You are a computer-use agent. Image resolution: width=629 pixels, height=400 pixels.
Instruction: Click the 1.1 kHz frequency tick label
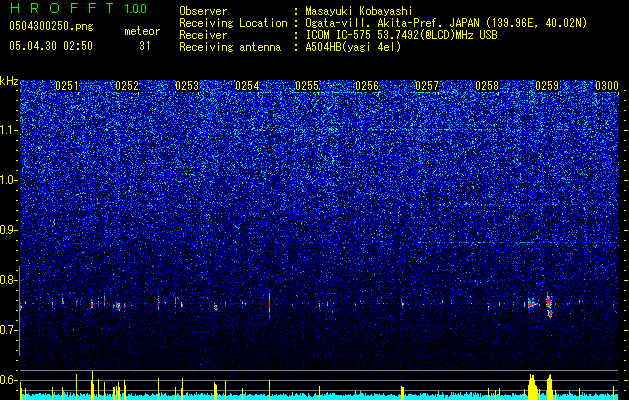(8, 130)
